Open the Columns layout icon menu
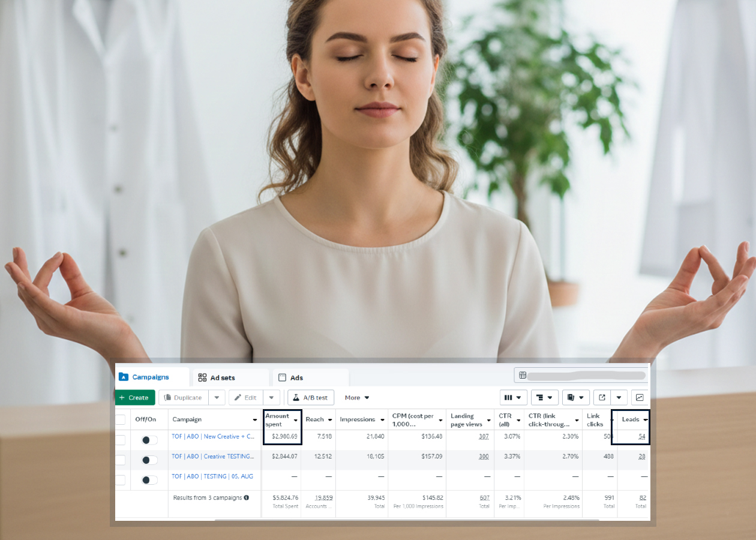Viewport: 756px width, 540px height. (512, 397)
